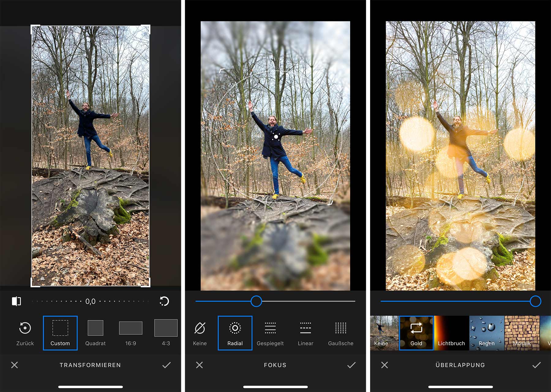Cancel the Transformieren edit with X

tap(14, 365)
